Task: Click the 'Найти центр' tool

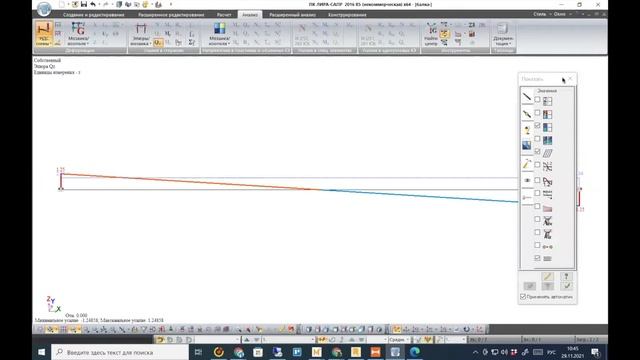Action: (431, 34)
